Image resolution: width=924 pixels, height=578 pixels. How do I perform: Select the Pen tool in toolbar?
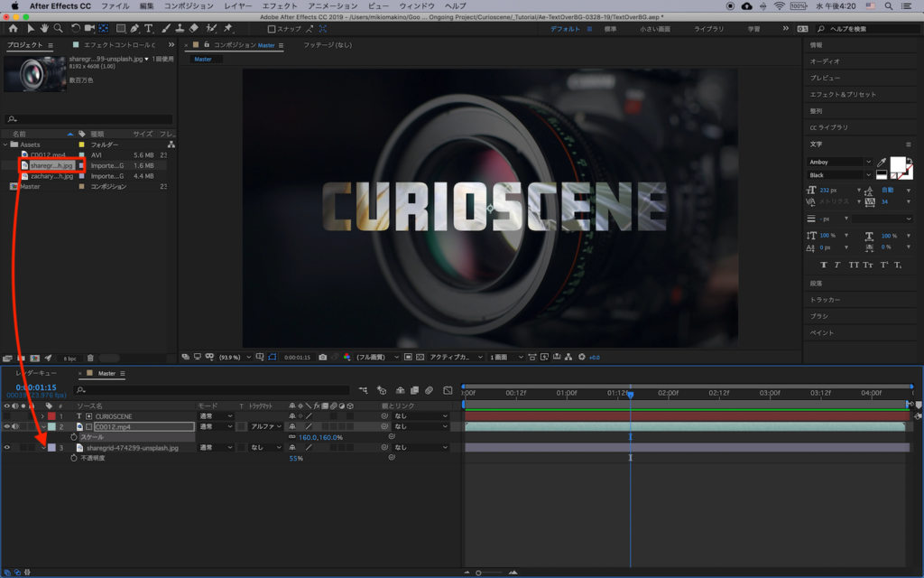pos(134,29)
